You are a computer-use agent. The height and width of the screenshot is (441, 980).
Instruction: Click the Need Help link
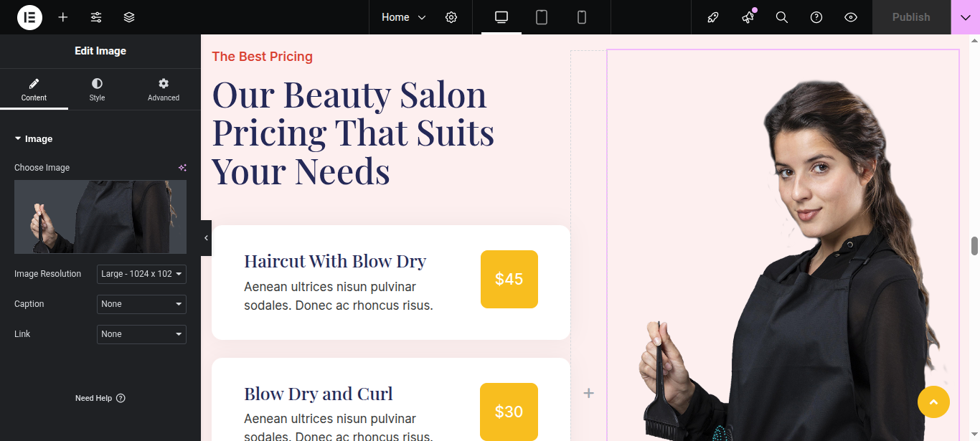(x=100, y=398)
